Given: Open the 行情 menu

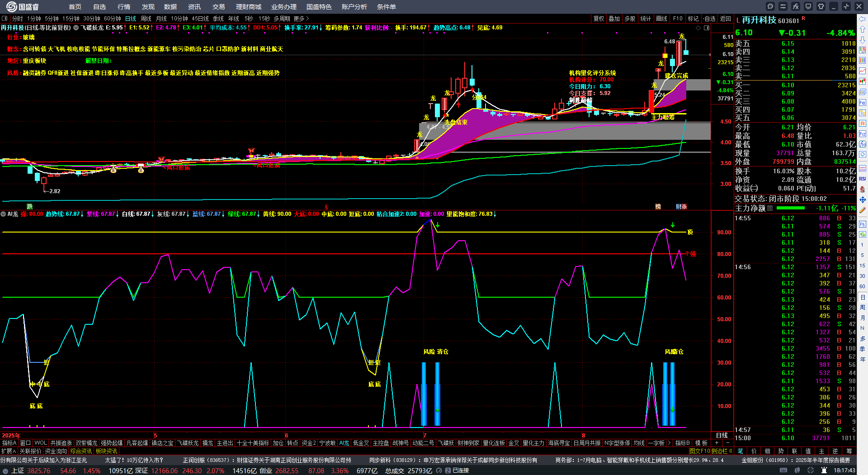Looking at the screenshot, I should pos(124,7).
